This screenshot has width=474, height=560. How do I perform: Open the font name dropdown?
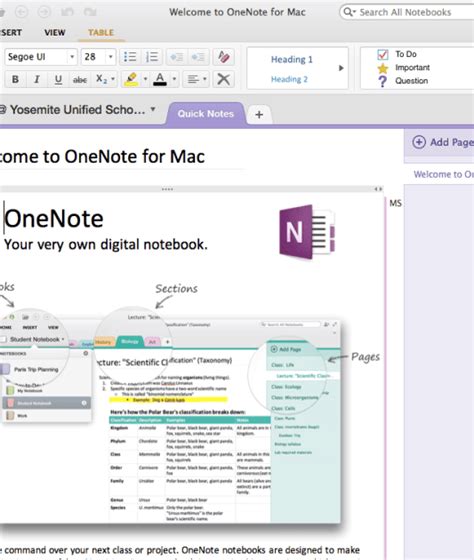(x=72, y=57)
